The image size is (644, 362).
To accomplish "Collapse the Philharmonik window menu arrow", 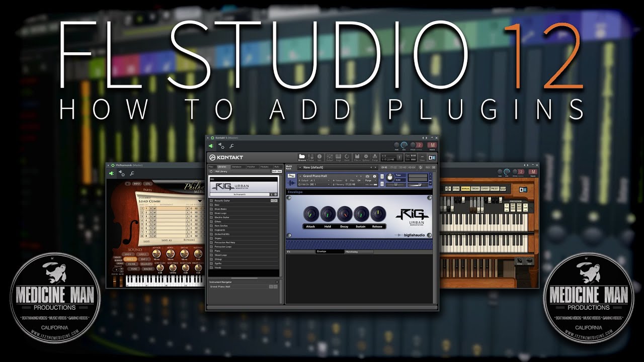I will pyautogui.click(x=108, y=165).
